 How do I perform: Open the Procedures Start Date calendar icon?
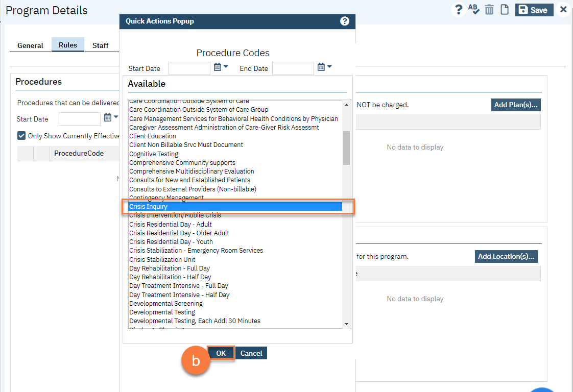108,118
